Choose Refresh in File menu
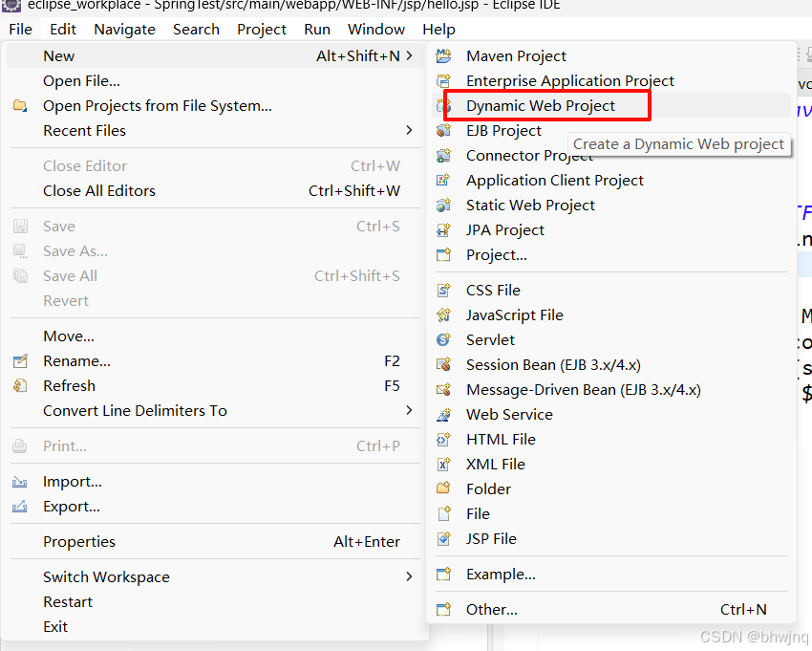The height and width of the screenshot is (651, 812). (x=215, y=385)
